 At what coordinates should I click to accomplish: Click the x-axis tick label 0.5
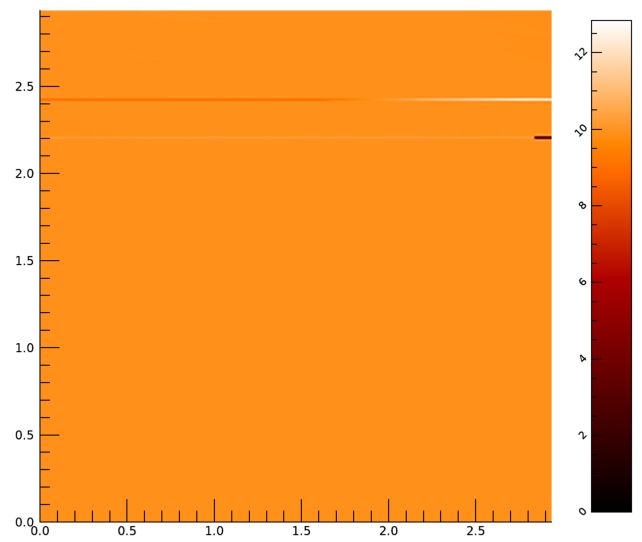[x=127, y=531]
